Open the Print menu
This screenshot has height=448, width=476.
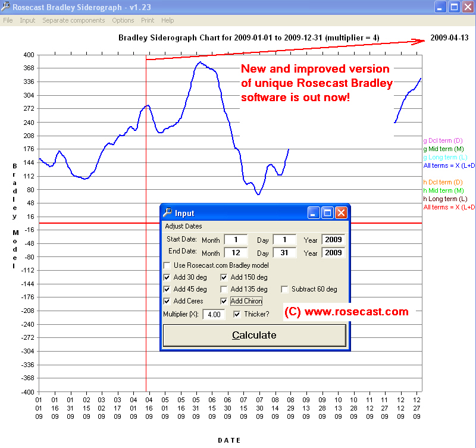[148, 20]
